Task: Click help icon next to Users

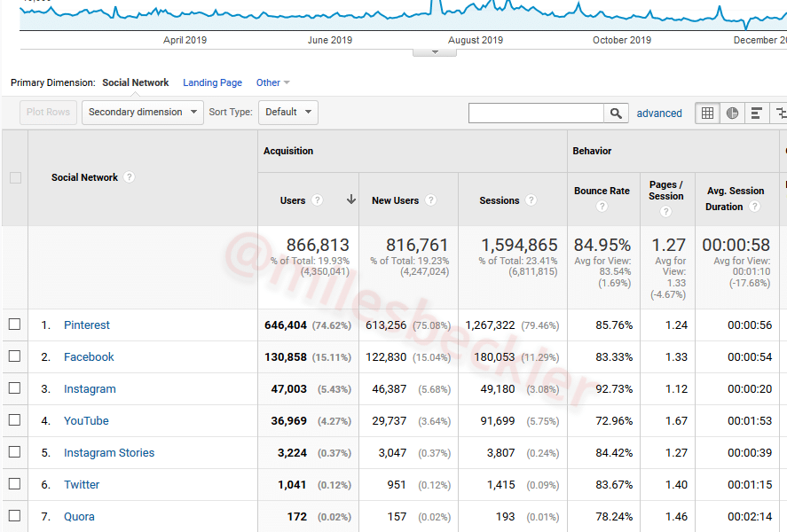Action: pyautogui.click(x=317, y=200)
